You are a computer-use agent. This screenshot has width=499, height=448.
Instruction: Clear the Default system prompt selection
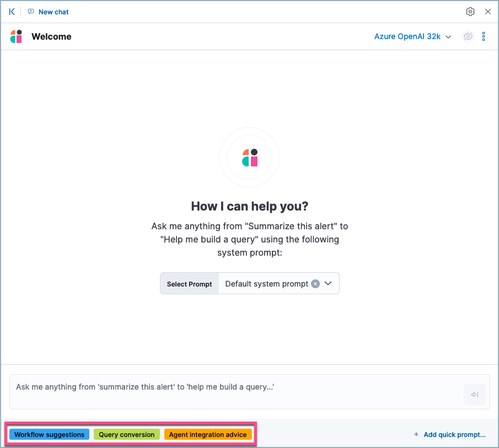pyautogui.click(x=315, y=284)
